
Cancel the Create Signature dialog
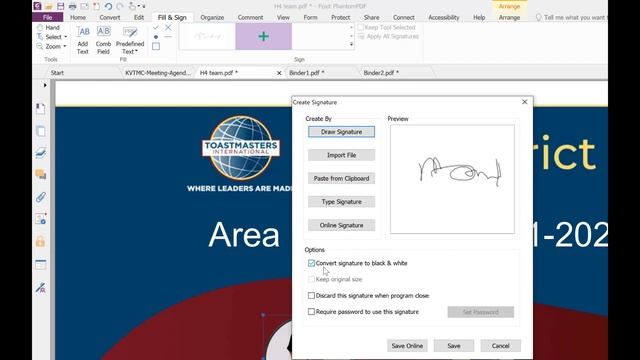click(x=500, y=346)
